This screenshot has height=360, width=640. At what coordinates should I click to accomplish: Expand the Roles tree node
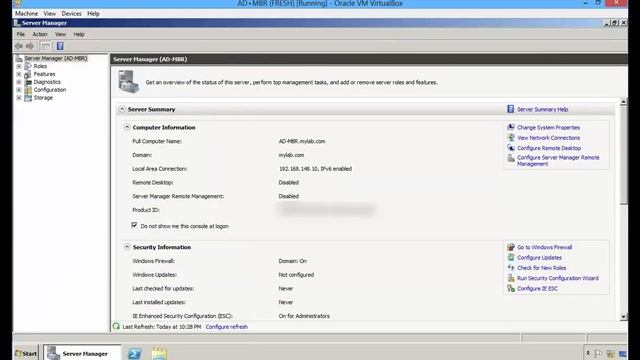[x=19, y=66]
